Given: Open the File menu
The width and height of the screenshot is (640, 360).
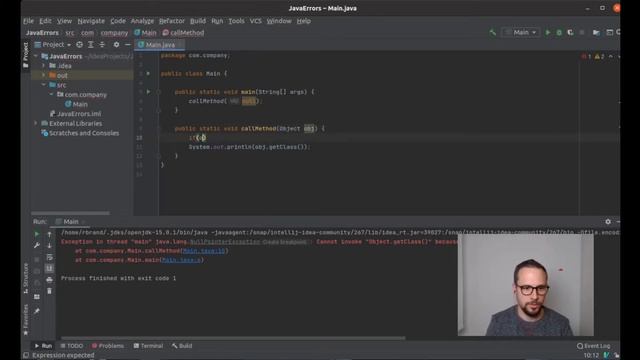Looking at the screenshot, I should click(x=29, y=21).
